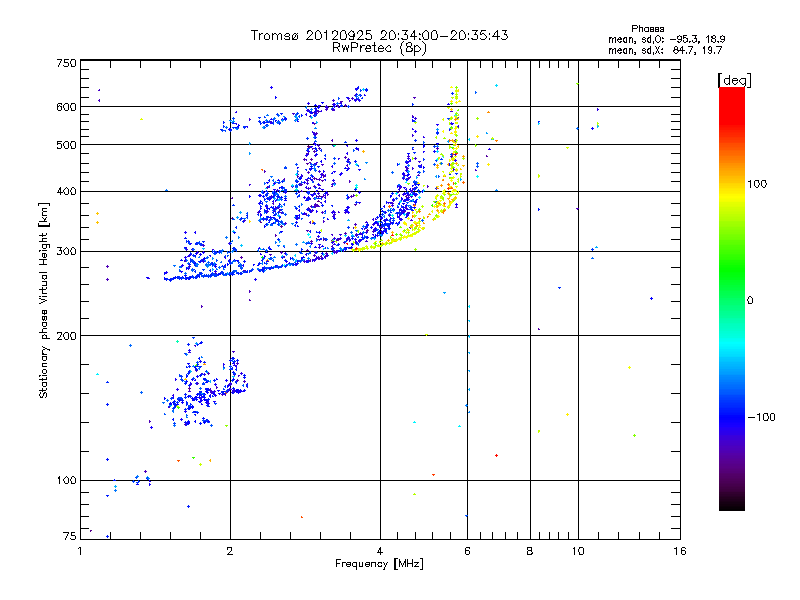The image size is (800, 600).
Task: Click the colorbar tick label '-100'
Action: [761, 417]
